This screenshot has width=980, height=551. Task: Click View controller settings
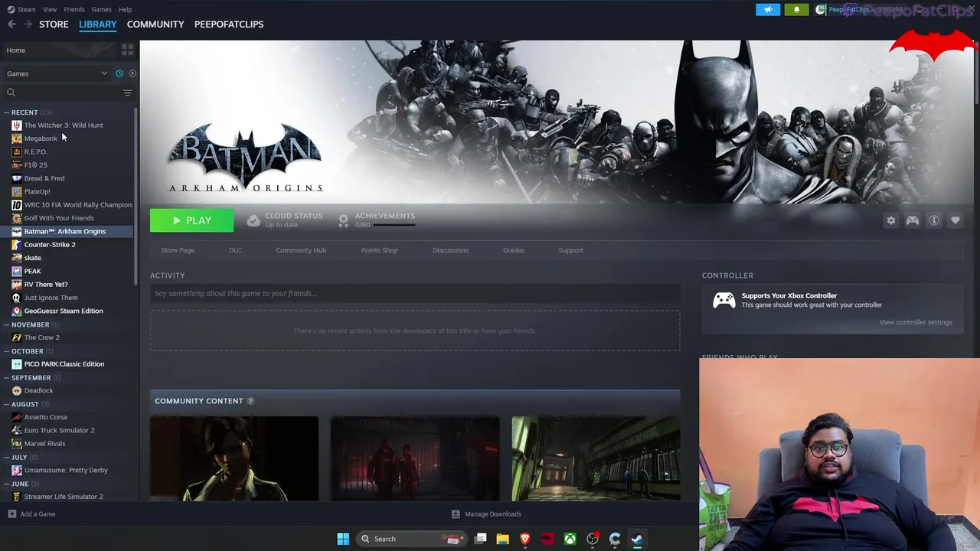(x=916, y=322)
